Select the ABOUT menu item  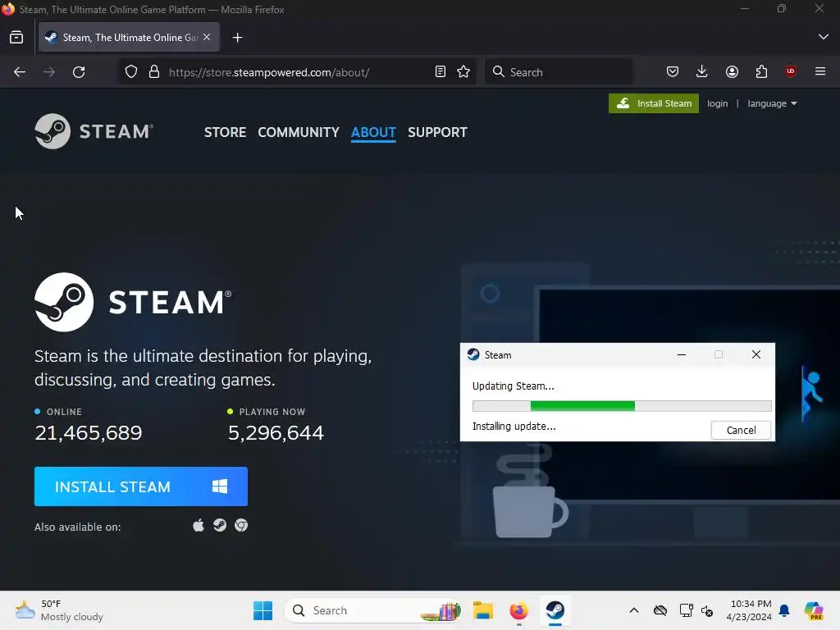[373, 132]
